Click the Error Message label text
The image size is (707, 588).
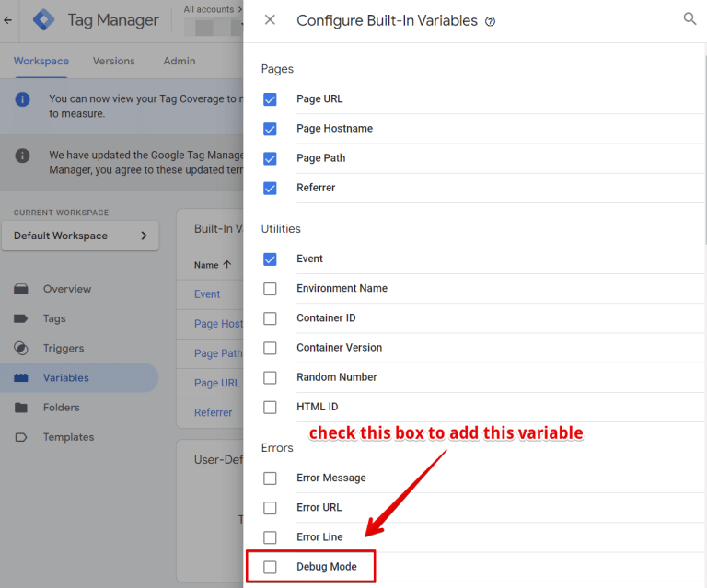[x=331, y=478]
